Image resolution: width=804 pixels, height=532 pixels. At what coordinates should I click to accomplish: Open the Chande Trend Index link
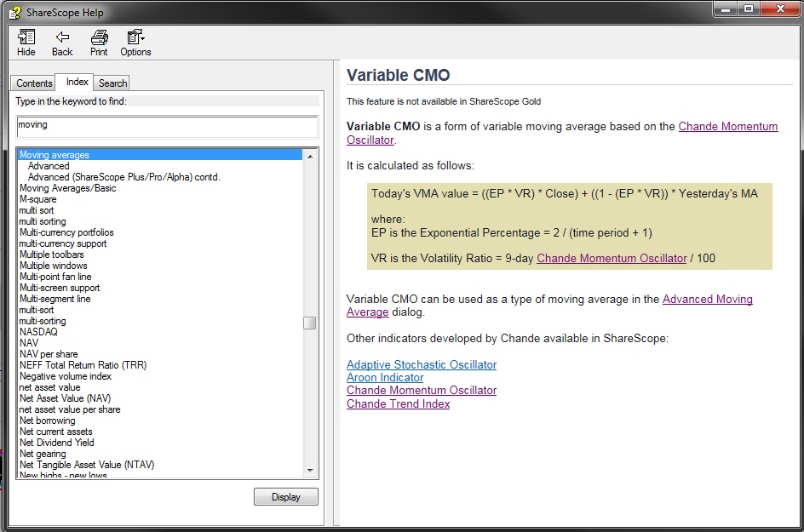(x=398, y=403)
